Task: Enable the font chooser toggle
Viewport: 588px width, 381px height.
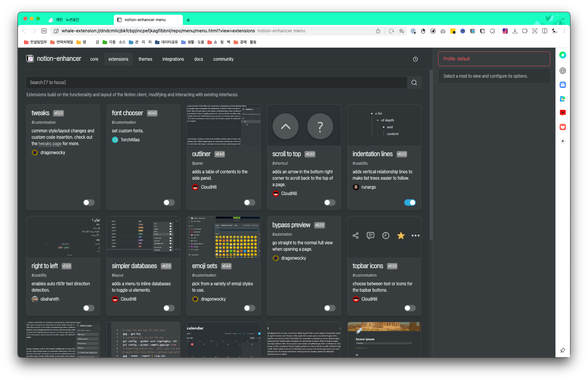Action: click(x=169, y=202)
